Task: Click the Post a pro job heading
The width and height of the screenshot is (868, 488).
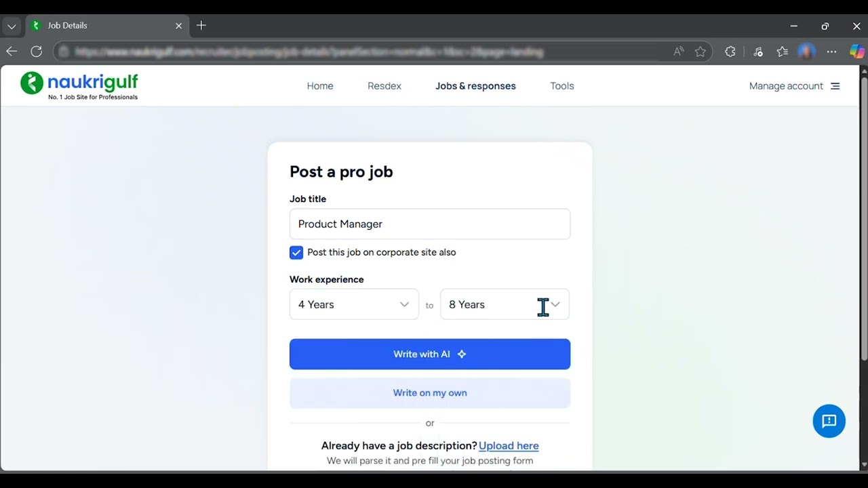Action: click(341, 171)
